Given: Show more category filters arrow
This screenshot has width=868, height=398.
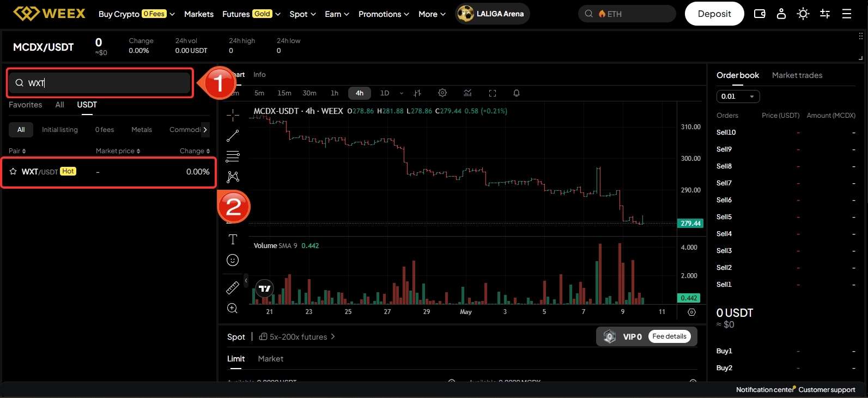Looking at the screenshot, I should point(205,130).
